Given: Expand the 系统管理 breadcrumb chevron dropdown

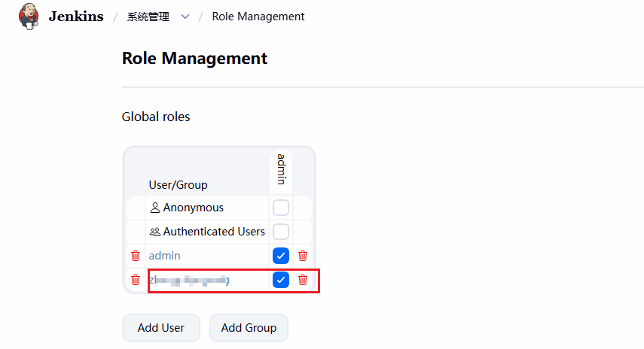Looking at the screenshot, I should (185, 17).
